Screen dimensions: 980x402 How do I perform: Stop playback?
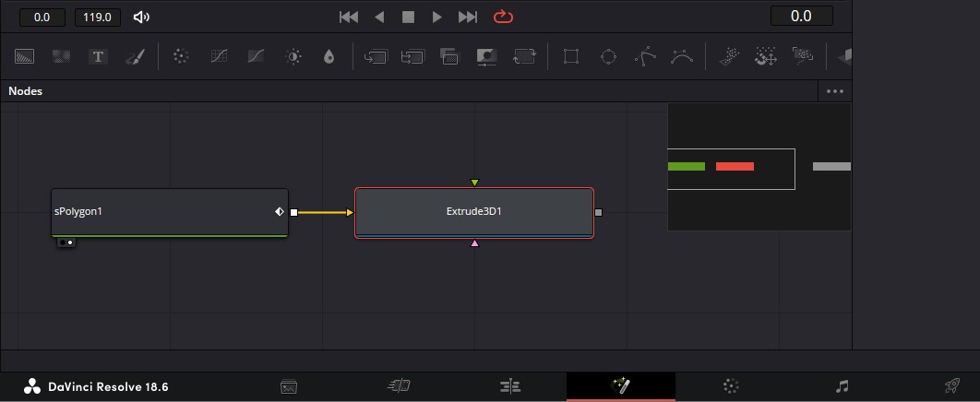[408, 17]
